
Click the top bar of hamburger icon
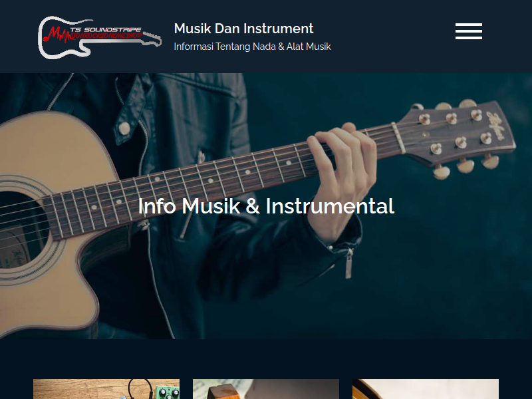(x=469, y=25)
